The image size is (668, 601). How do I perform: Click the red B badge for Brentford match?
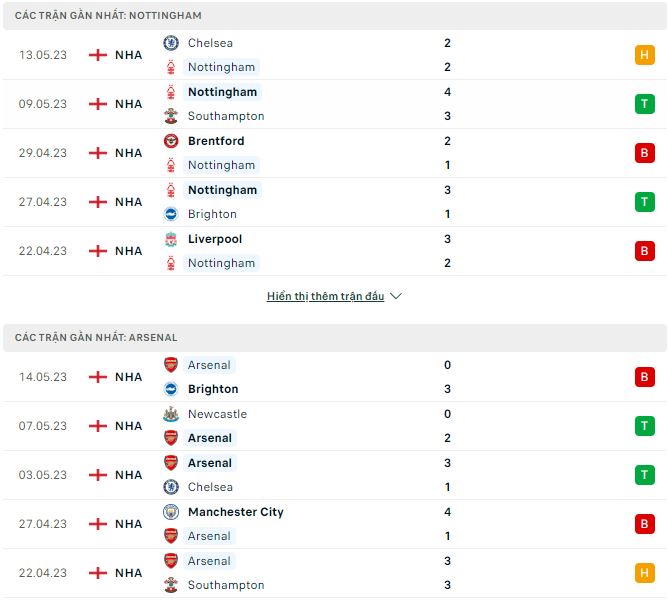(x=645, y=153)
